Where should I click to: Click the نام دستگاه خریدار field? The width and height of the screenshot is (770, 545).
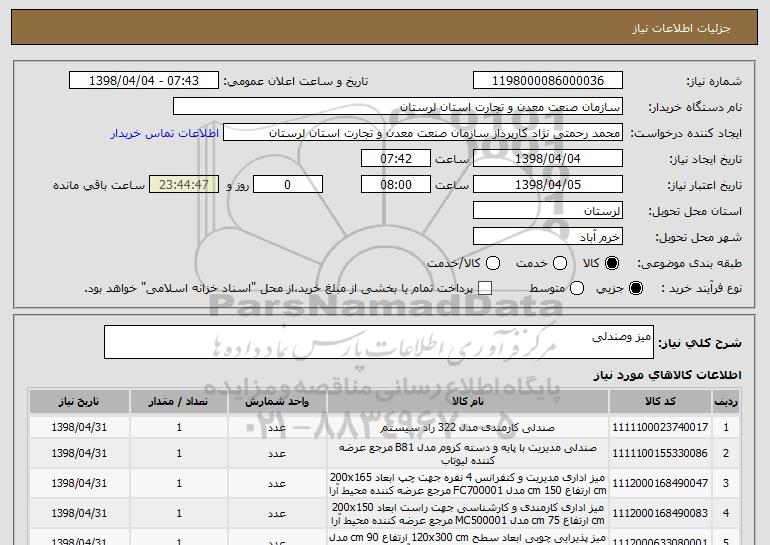pos(398,107)
